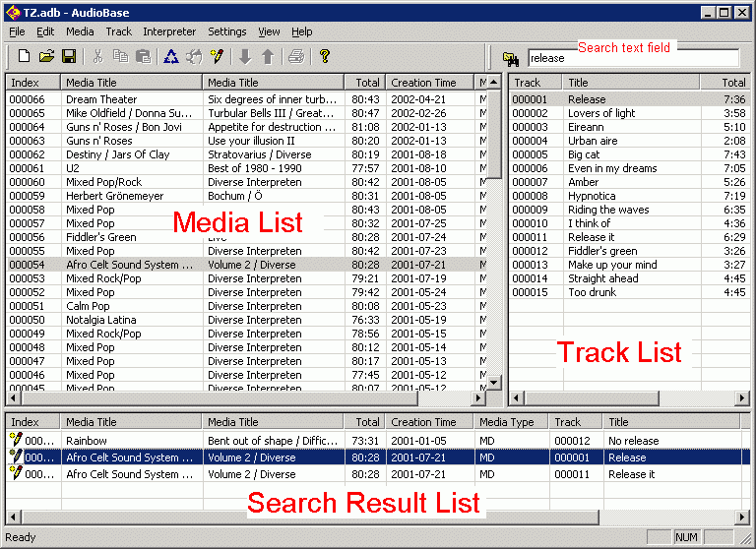
Task: Select the 'No release' search result title
Action: point(633,441)
